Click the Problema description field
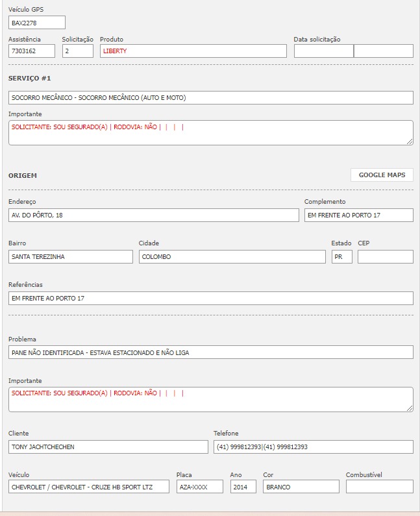The width and height of the screenshot is (420, 516). [x=210, y=352]
